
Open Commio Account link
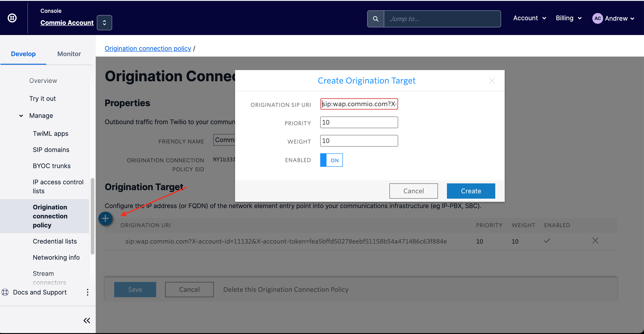pyautogui.click(x=67, y=22)
